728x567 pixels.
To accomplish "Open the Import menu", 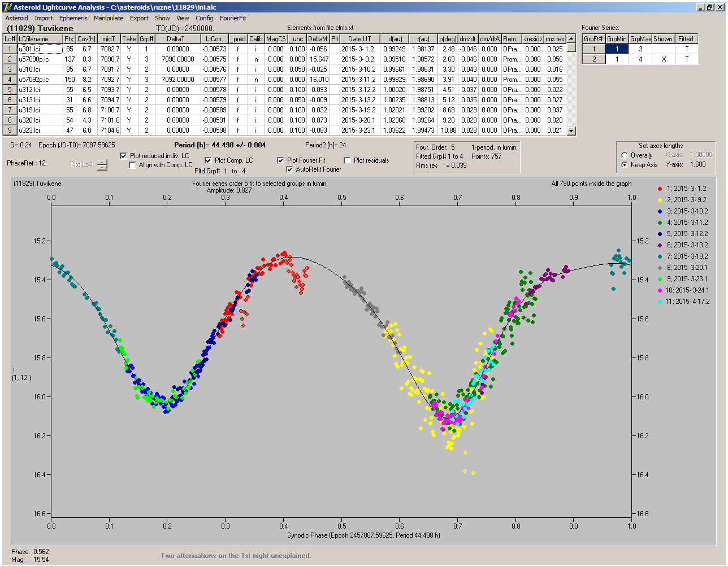I will [44, 18].
